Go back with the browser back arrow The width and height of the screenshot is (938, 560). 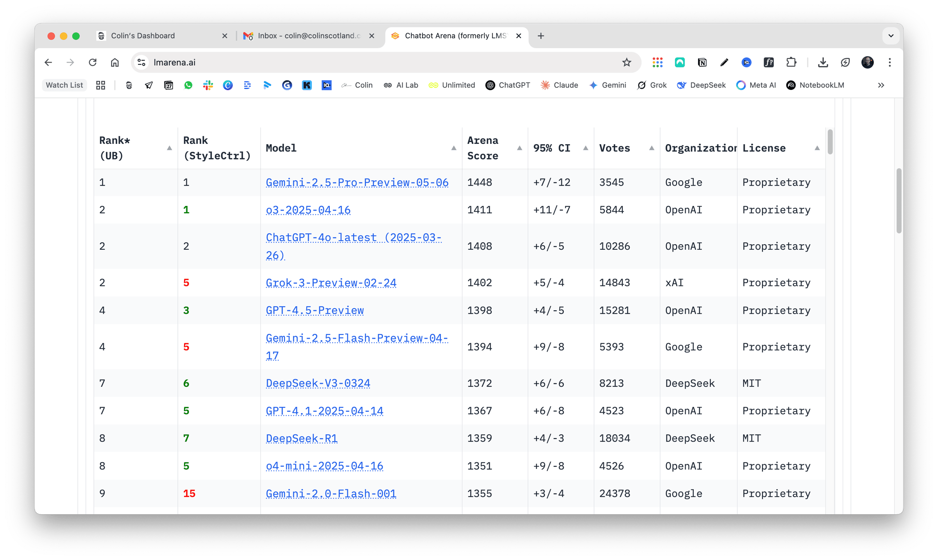click(x=48, y=63)
